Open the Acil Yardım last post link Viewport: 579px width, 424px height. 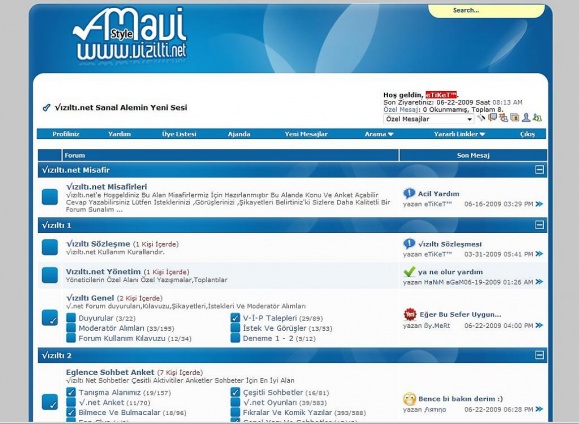[x=439, y=194]
